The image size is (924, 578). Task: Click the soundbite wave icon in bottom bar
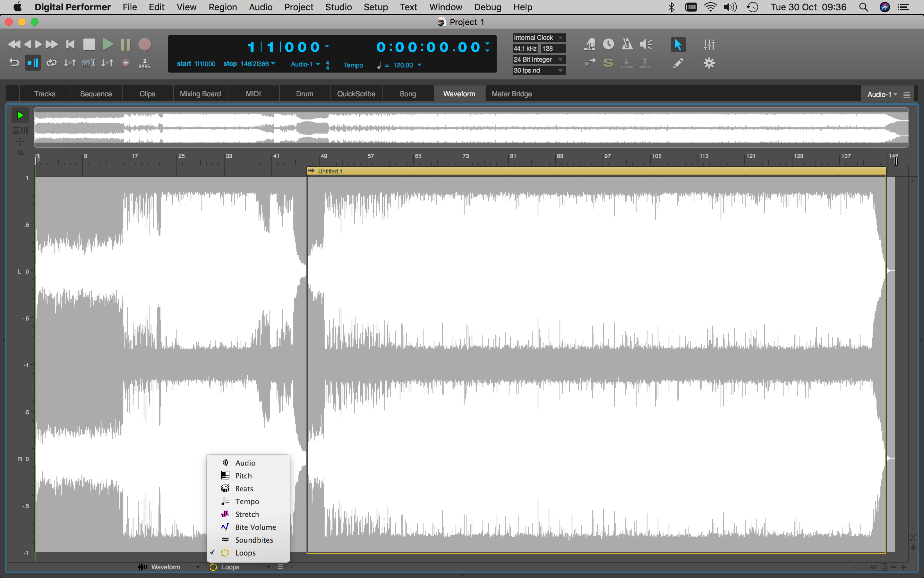(x=873, y=567)
